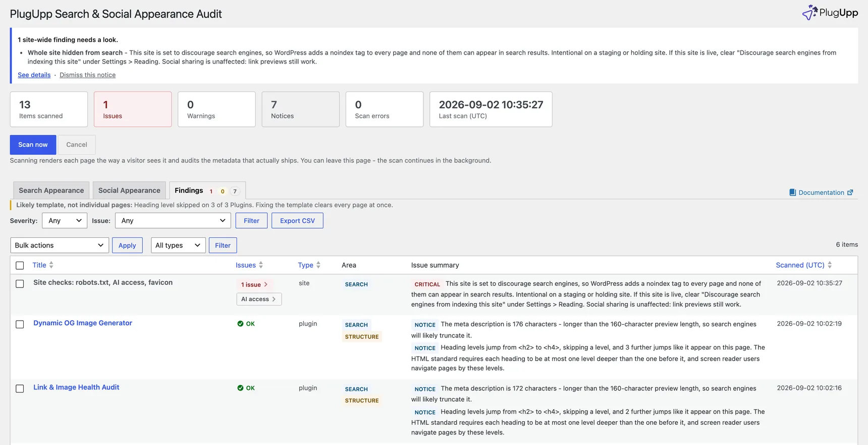This screenshot has height=445, width=868.
Task: Click the 0 Scan errors stat card
Action: (385, 109)
